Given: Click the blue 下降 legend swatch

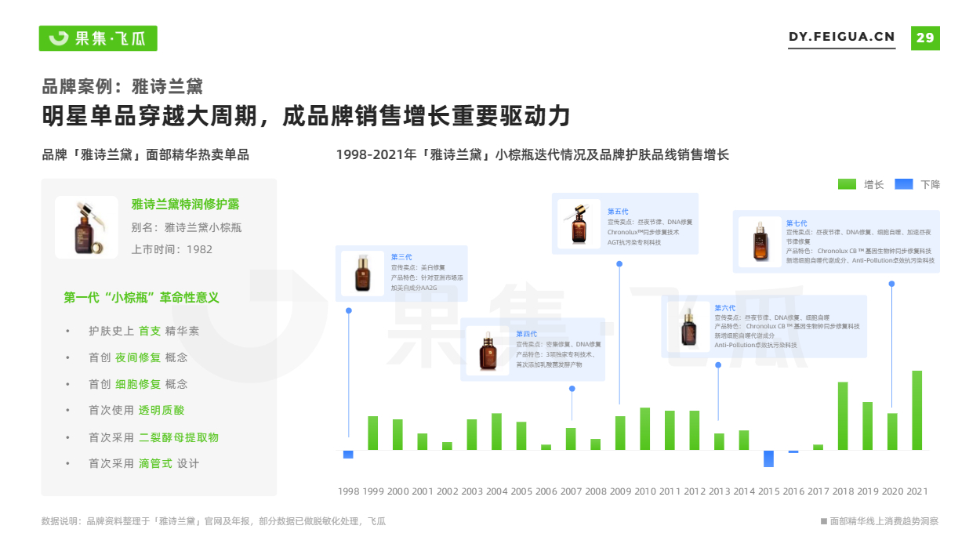Looking at the screenshot, I should click(x=904, y=184).
